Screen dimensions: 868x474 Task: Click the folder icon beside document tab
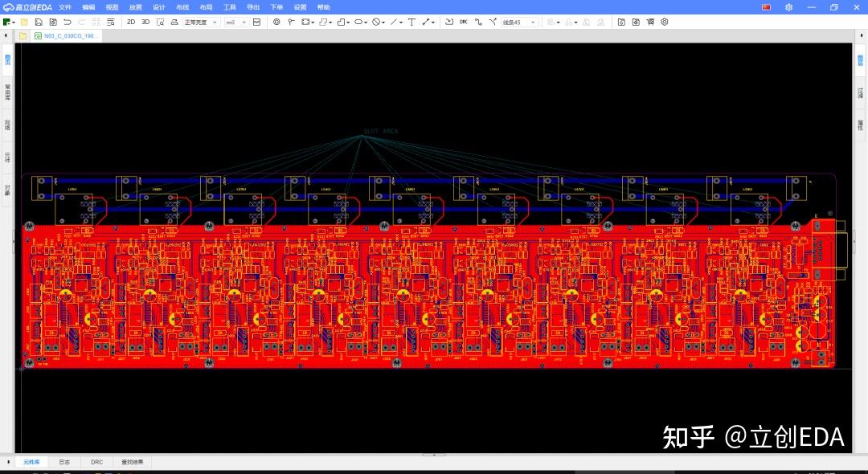[x=23, y=36]
